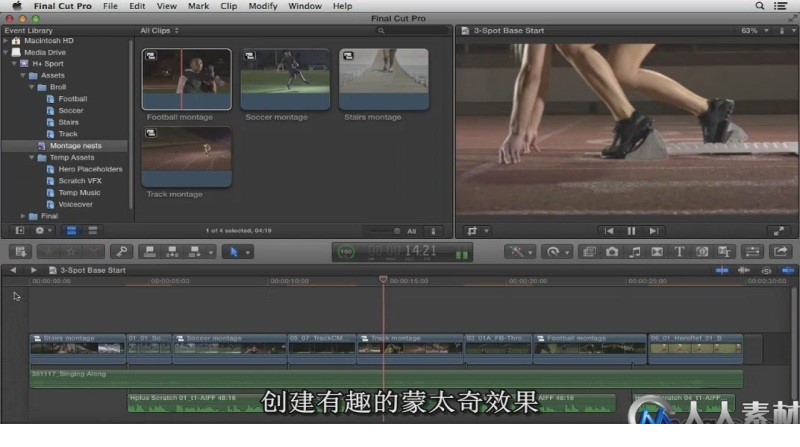Viewport: 800px width, 447px height.
Task: Select the Soccer montage thumbnail
Action: pyautogui.click(x=285, y=79)
